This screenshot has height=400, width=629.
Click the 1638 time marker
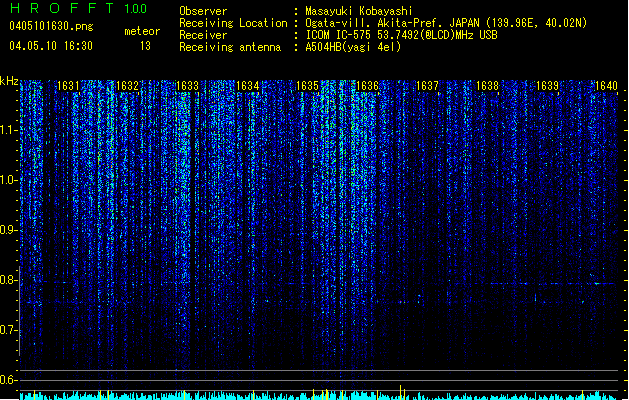[x=487, y=86]
